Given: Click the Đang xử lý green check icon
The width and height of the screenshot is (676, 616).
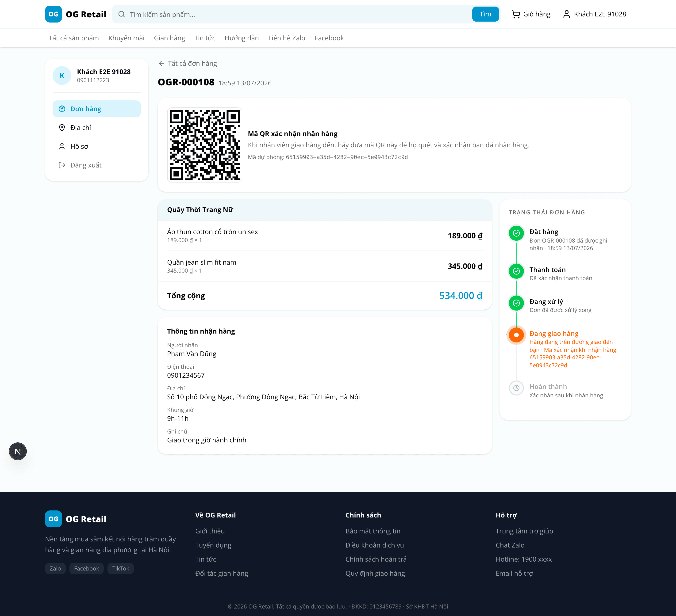Looking at the screenshot, I should point(516,303).
